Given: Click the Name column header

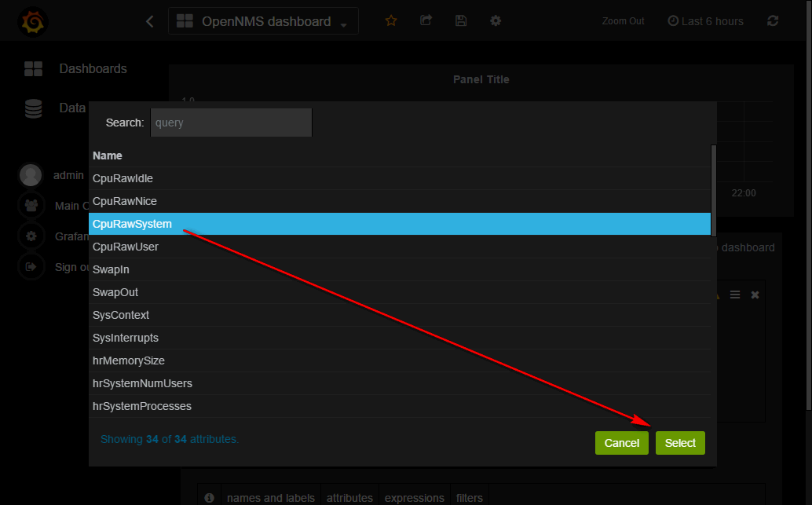Looking at the screenshot, I should pos(108,156).
